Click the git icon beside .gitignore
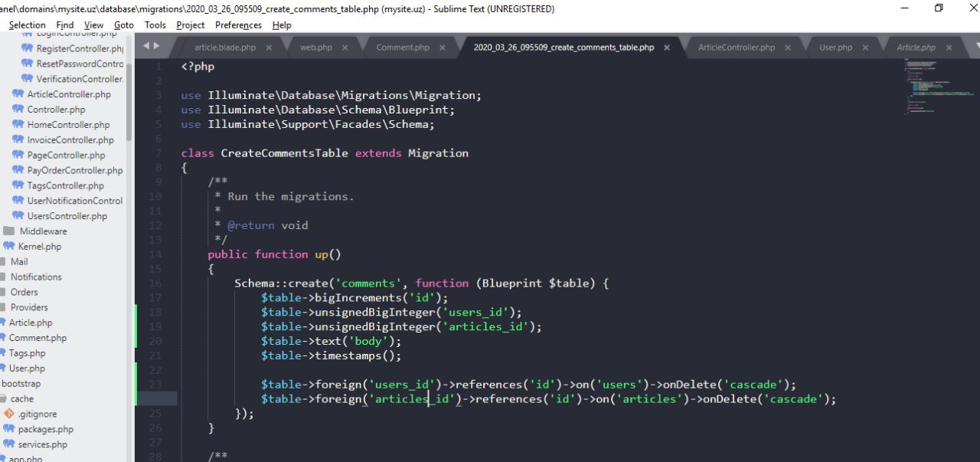The width and height of the screenshot is (980, 462). [9, 414]
